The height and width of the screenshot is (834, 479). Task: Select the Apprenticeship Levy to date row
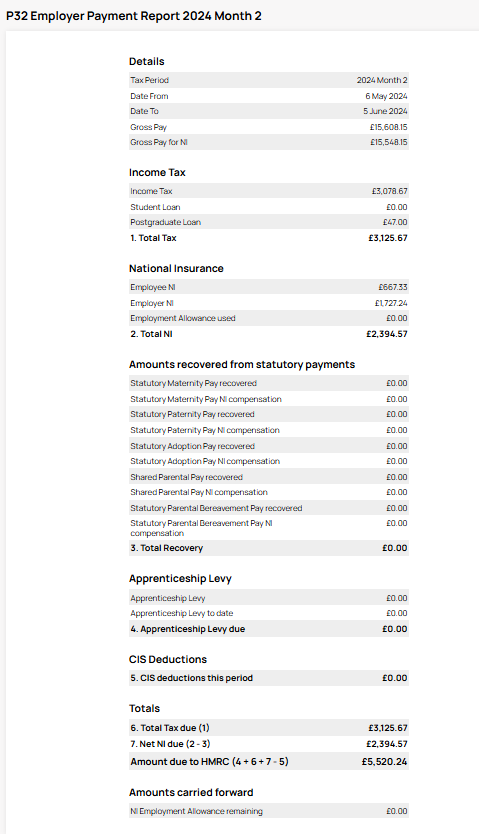tap(268, 613)
